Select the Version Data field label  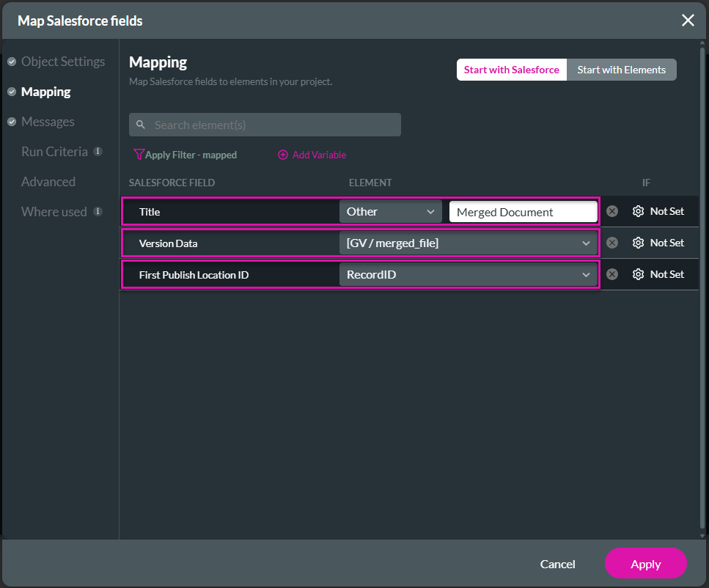pyautogui.click(x=168, y=243)
